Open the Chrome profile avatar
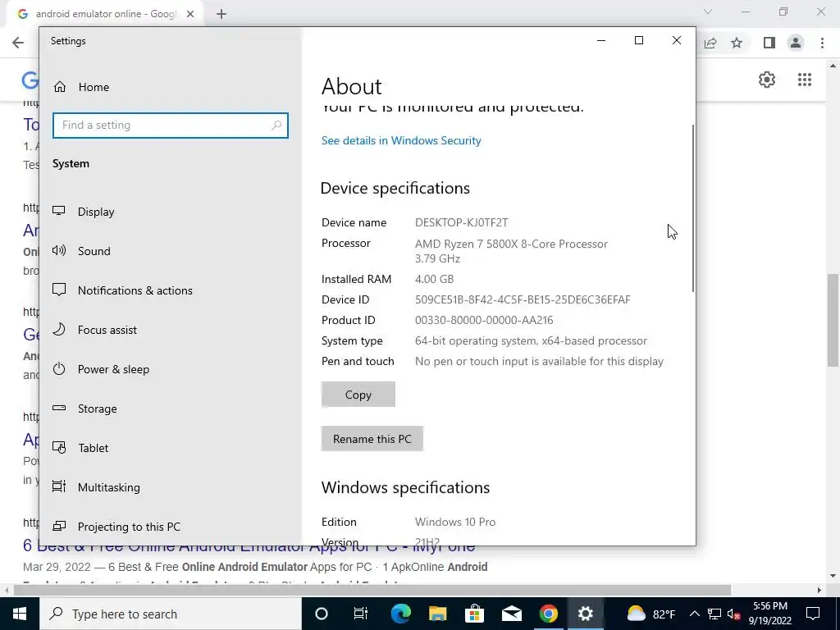This screenshot has height=630, width=840. coord(796,43)
